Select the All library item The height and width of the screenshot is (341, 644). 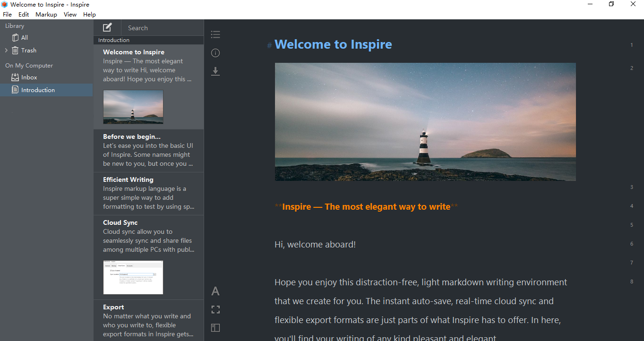tap(46, 37)
